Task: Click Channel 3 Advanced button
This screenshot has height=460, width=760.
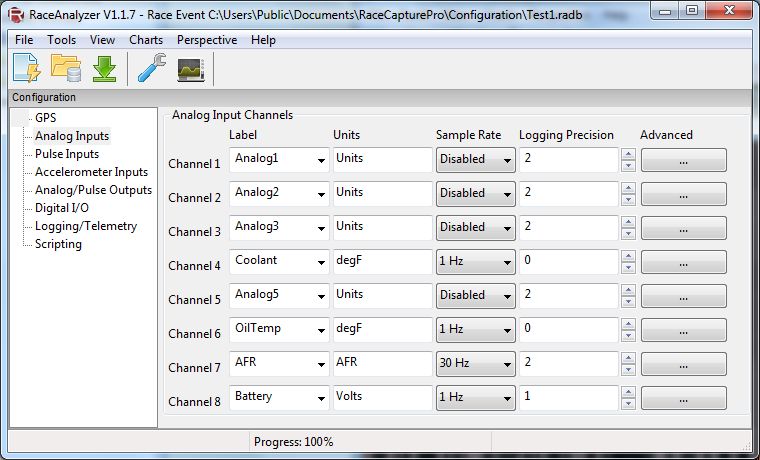Action: pos(683,228)
